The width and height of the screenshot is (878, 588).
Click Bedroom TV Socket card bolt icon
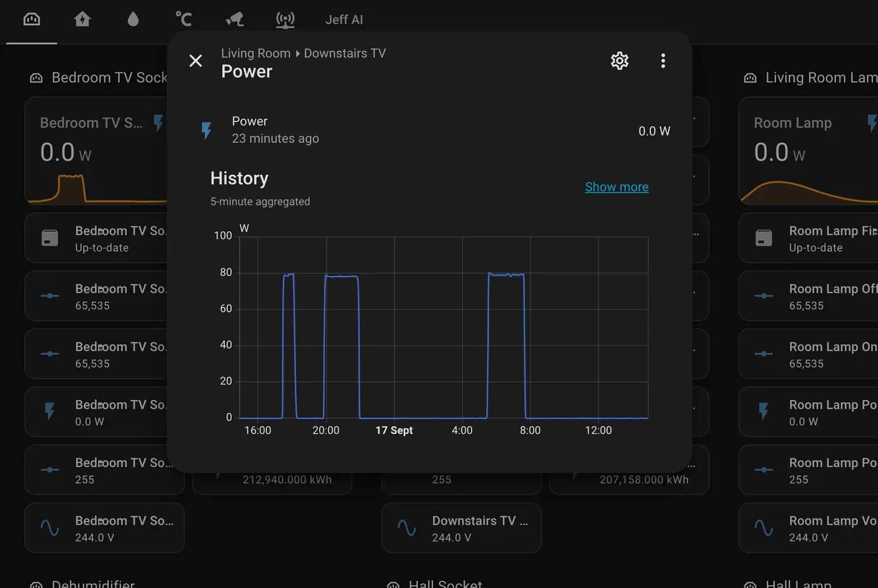tap(158, 122)
